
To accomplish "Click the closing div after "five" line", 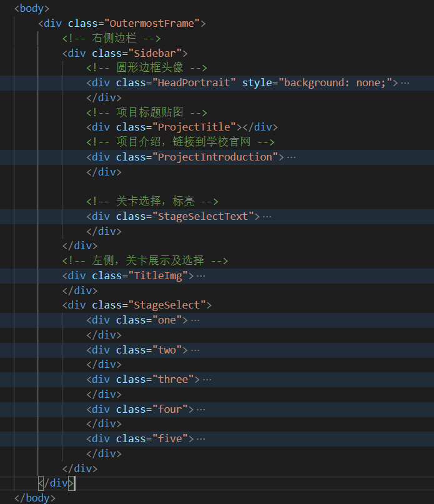I will (x=104, y=454).
